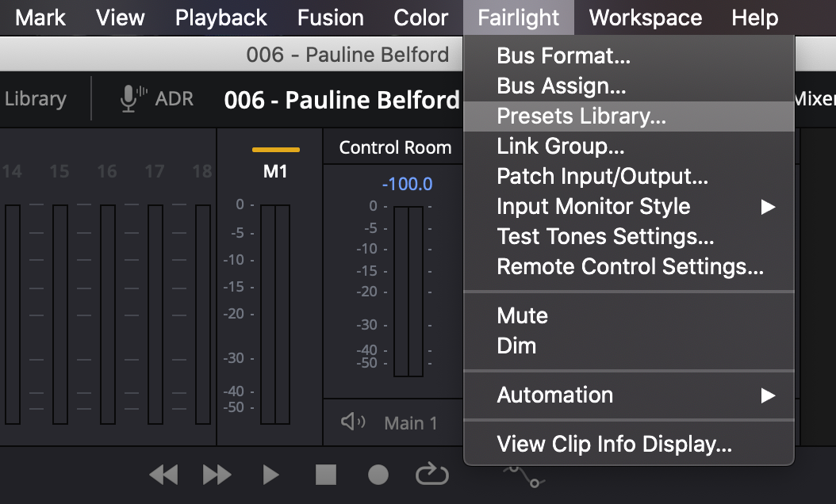Open Patch Input/Output… menu entry
The image size is (836, 504).
[629, 177]
